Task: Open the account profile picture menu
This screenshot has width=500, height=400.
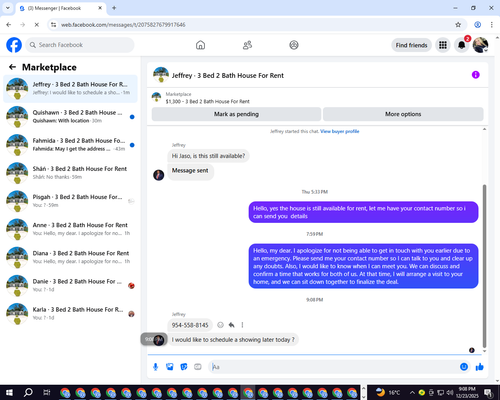Action: [x=480, y=45]
